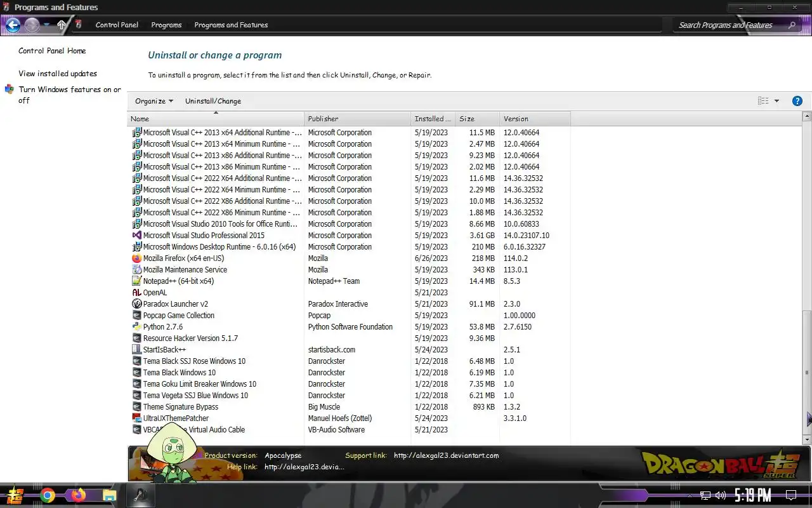Click the Visual Studio Professional 2015 icon
812x508 pixels.
tap(136, 236)
